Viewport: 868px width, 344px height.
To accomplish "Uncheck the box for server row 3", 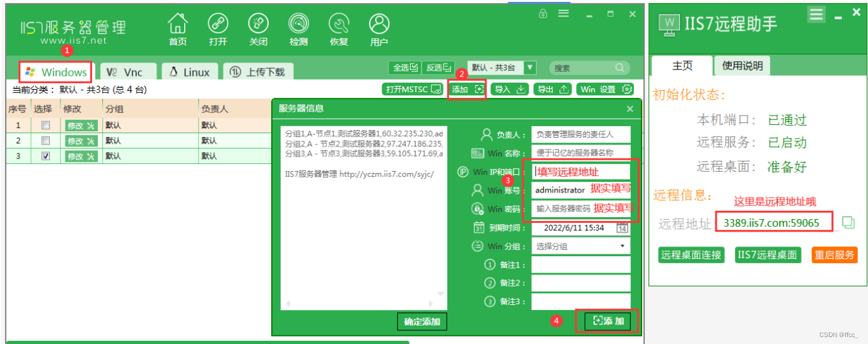I will pyautogui.click(x=45, y=156).
